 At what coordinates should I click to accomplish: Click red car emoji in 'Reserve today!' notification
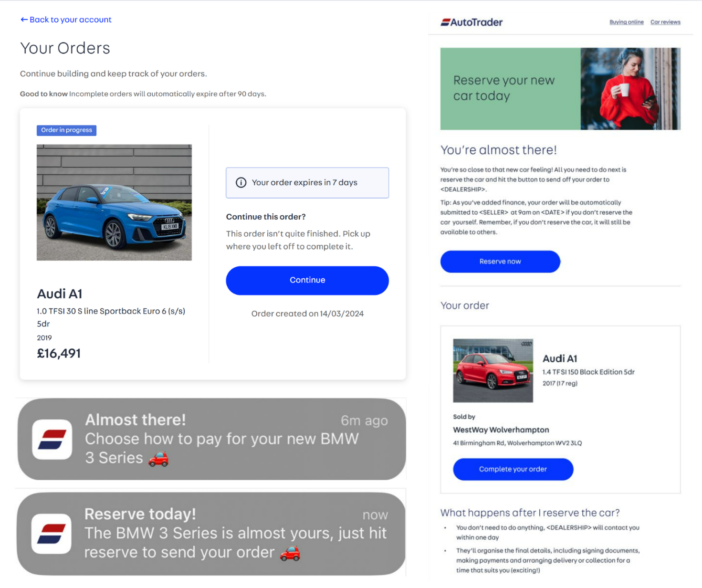point(290,553)
